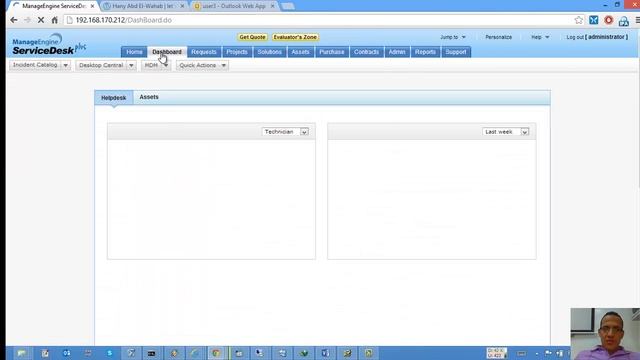640x360 pixels.
Task: Click the browser address bar
Action: (x=318, y=20)
